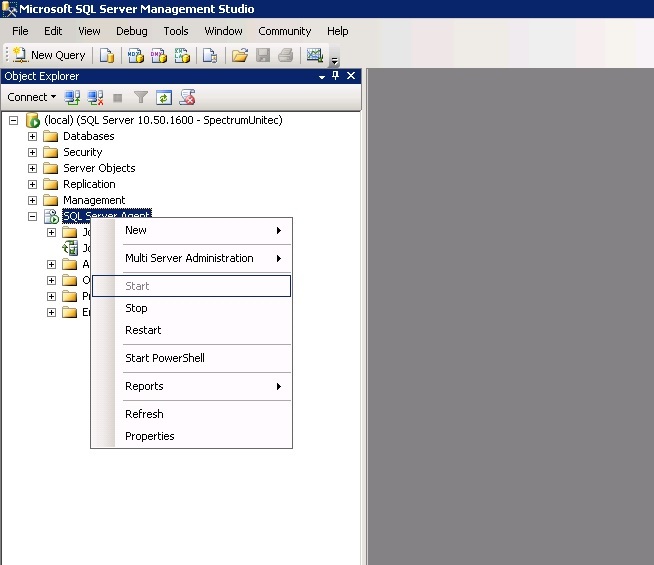Click the Analysis Services DMX Query icon
Image resolution: width=654 pixels, height=565 pixels.
click(x=158, y=55)
